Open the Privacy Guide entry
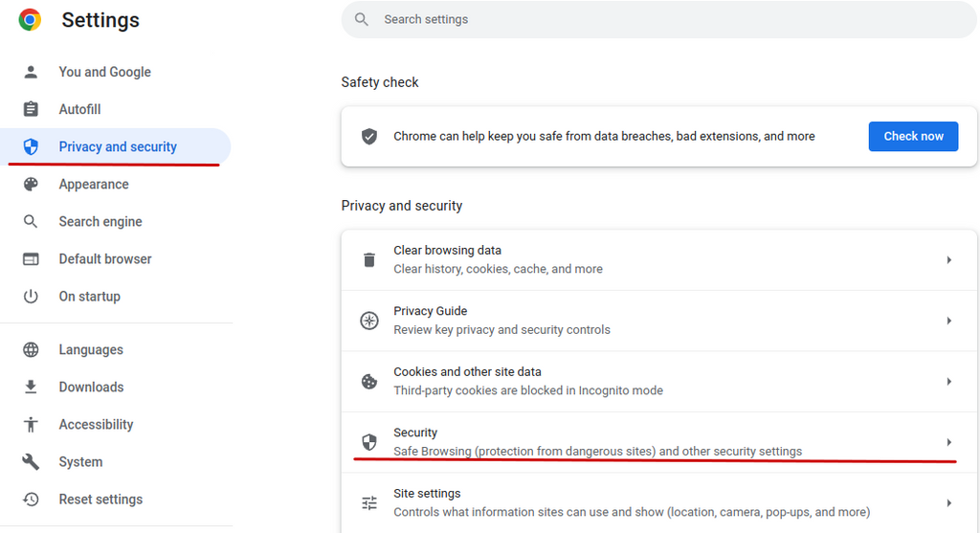The width and height of the screenshot is (980, 533). (x=658, y=321)
